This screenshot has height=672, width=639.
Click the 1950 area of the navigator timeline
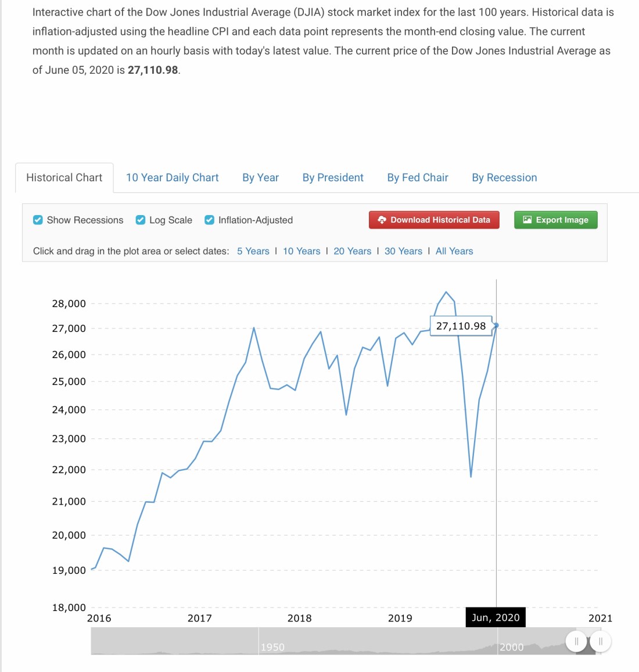[272, 646]
